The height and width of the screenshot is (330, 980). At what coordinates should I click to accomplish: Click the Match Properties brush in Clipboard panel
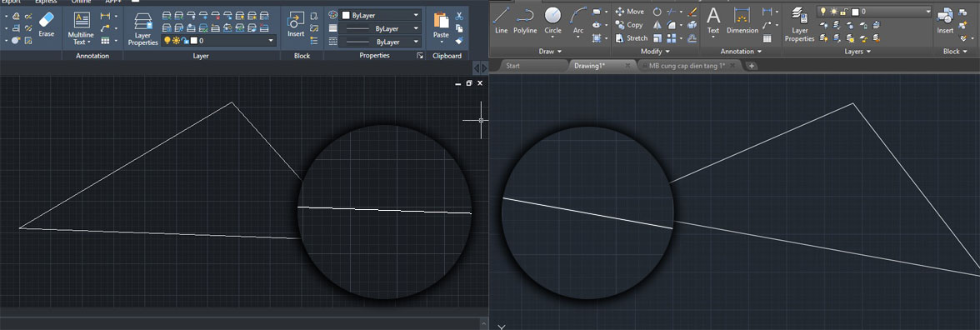(459, 41)
